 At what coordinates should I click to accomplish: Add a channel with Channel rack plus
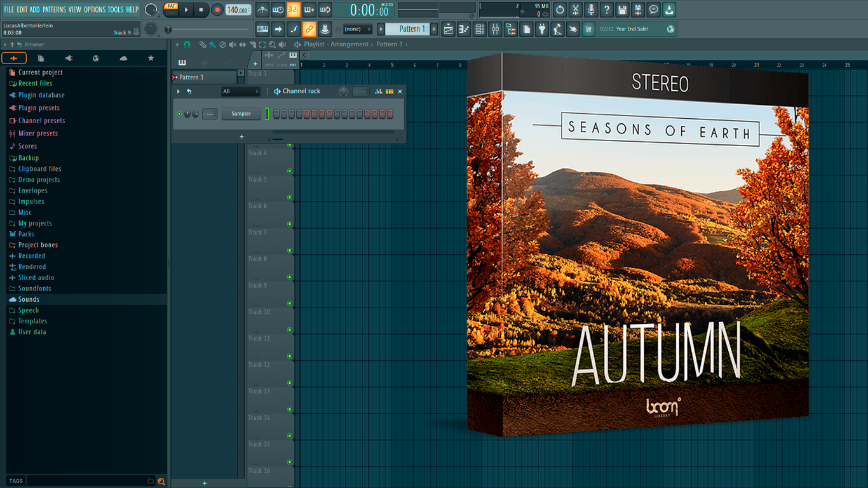pos(241,137)
